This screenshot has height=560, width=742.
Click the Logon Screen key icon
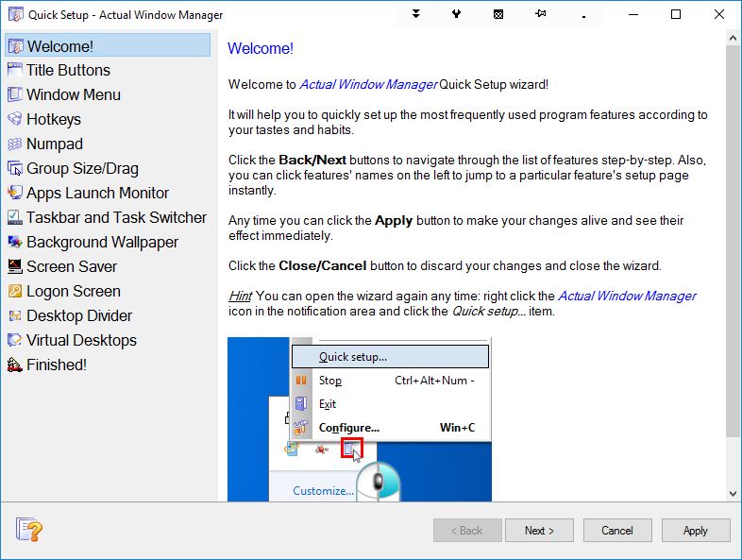pyautogui.click(x=15, y=291)
